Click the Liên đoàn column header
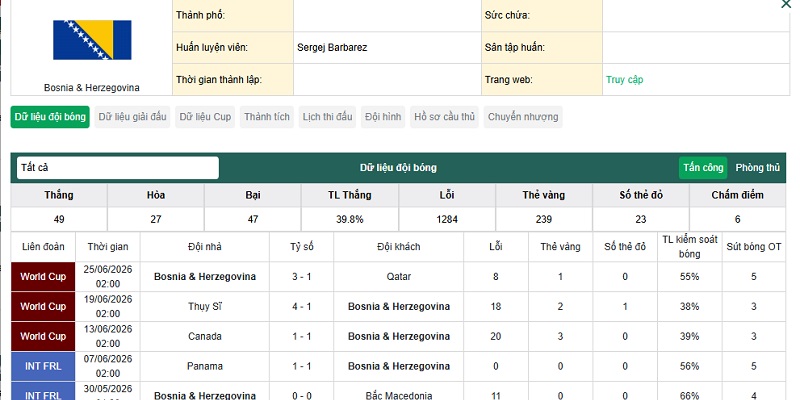This screenshot has height=400, width=800. tap(43, 247)
